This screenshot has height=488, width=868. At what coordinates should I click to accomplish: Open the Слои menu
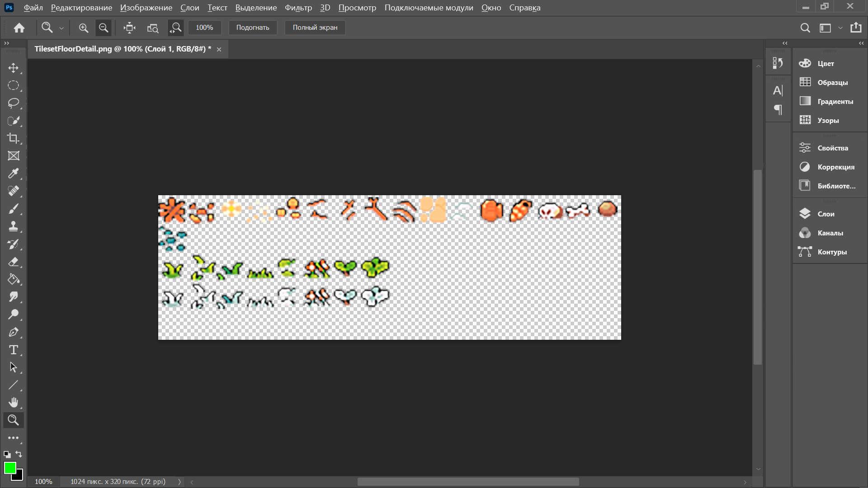(189, 8)
